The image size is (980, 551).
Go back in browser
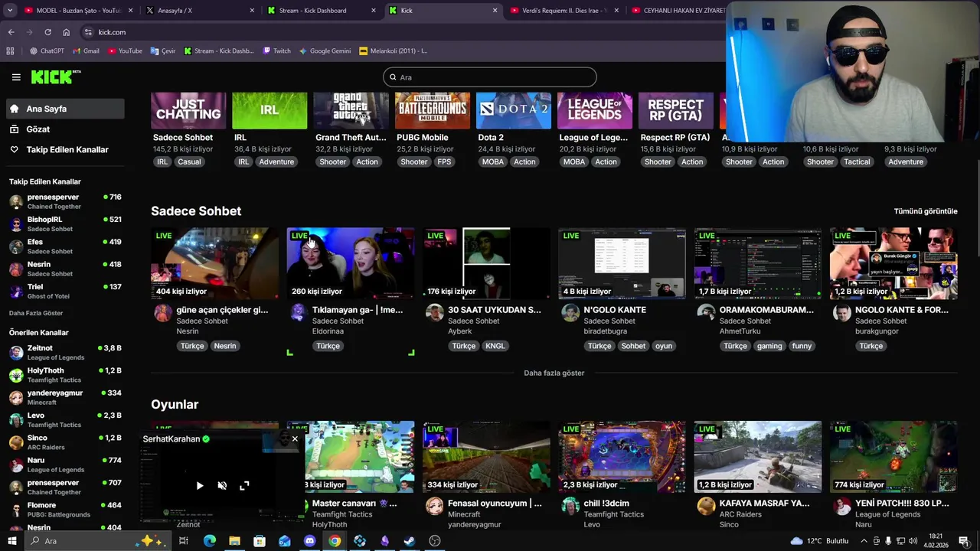click(x=11, y=32)
